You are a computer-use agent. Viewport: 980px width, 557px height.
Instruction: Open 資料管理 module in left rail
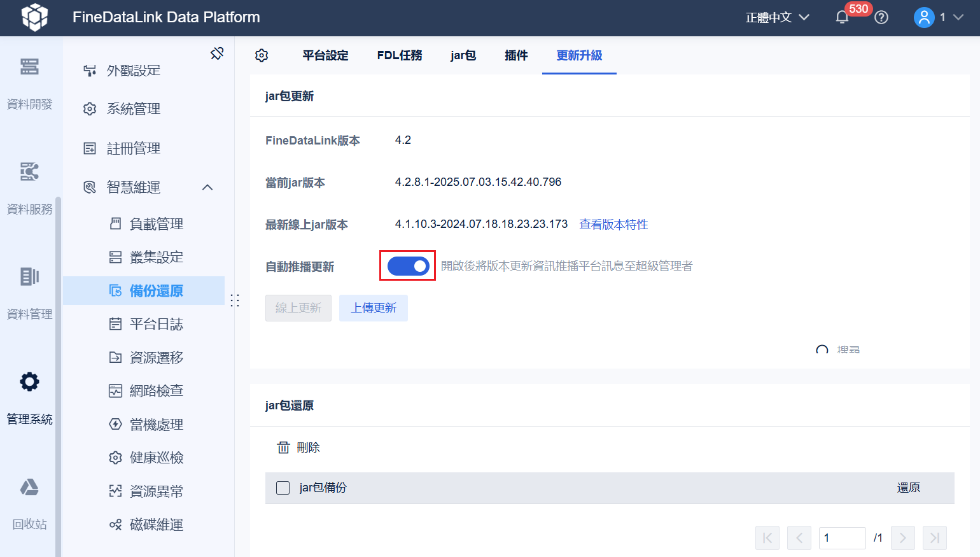[x=29, y=293]
